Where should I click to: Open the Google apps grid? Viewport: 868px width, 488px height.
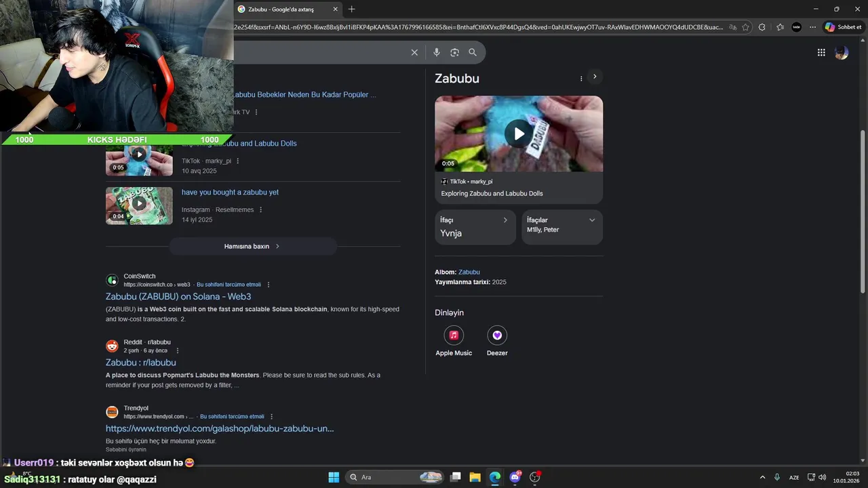coord(821,52)
